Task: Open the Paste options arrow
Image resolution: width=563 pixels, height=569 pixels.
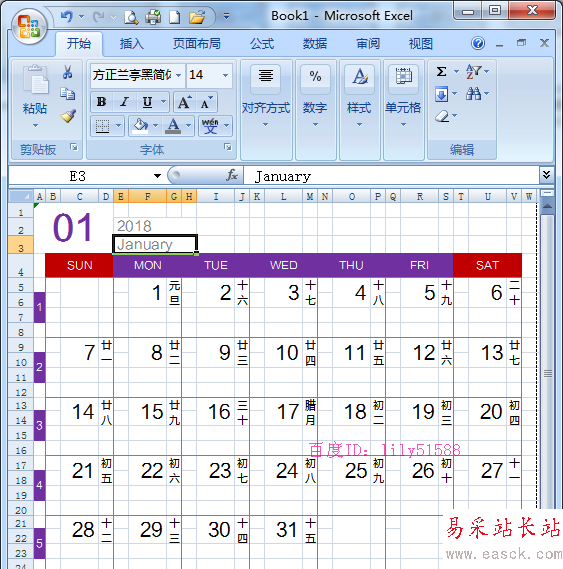Action: pyautogui.click(x=35, y=126)
